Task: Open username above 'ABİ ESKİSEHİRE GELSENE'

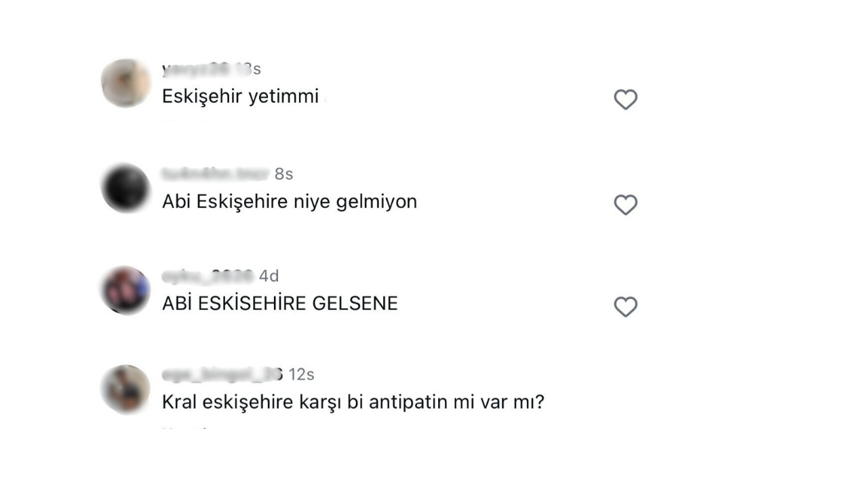Action: pos(208,276)
